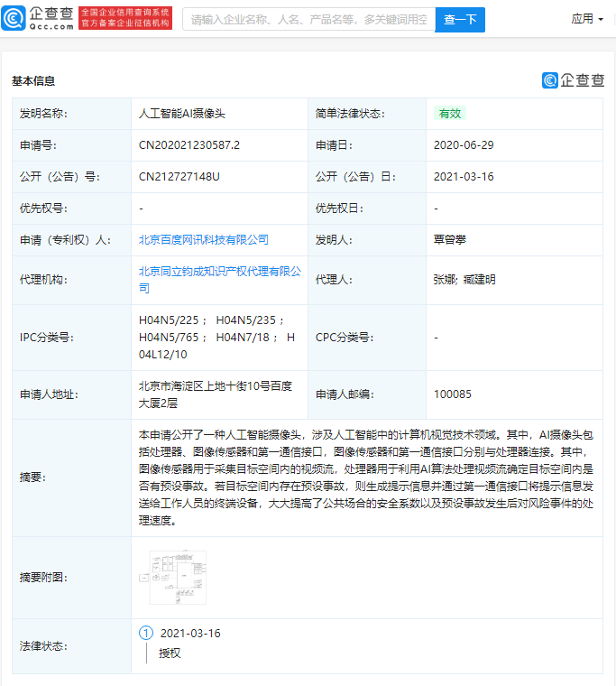Open the 应用 dropdown menu
Viewport: 616px width, 686px height.
[587, 19]
